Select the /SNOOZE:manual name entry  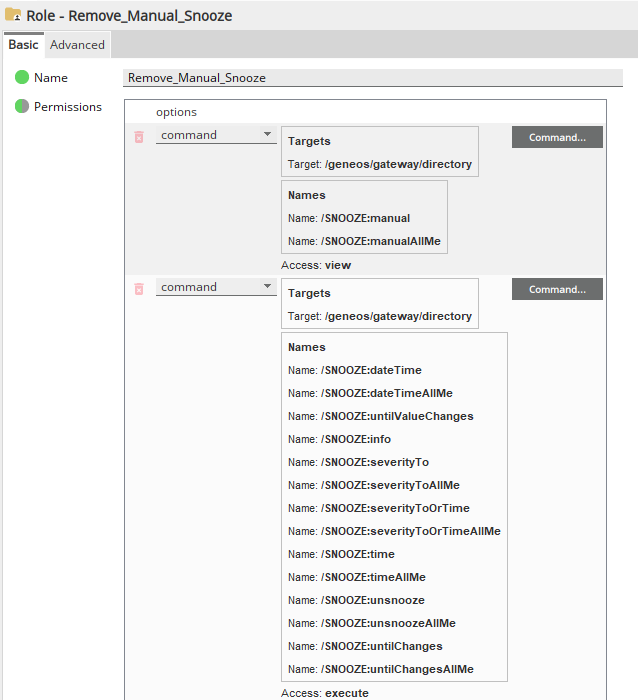pyautogui.click(x=349, y=218)
